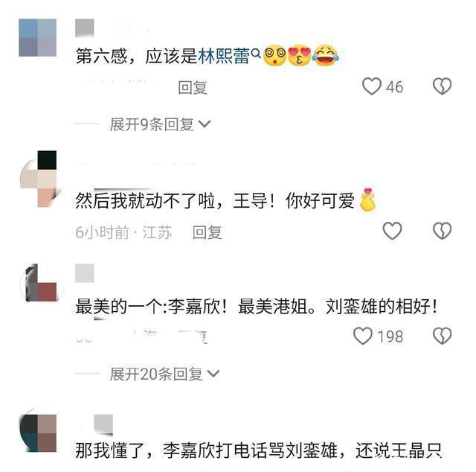Dislike the 林熙蕾 comment with broken heart
The image size is (476, 472).
tap(442, 86)
